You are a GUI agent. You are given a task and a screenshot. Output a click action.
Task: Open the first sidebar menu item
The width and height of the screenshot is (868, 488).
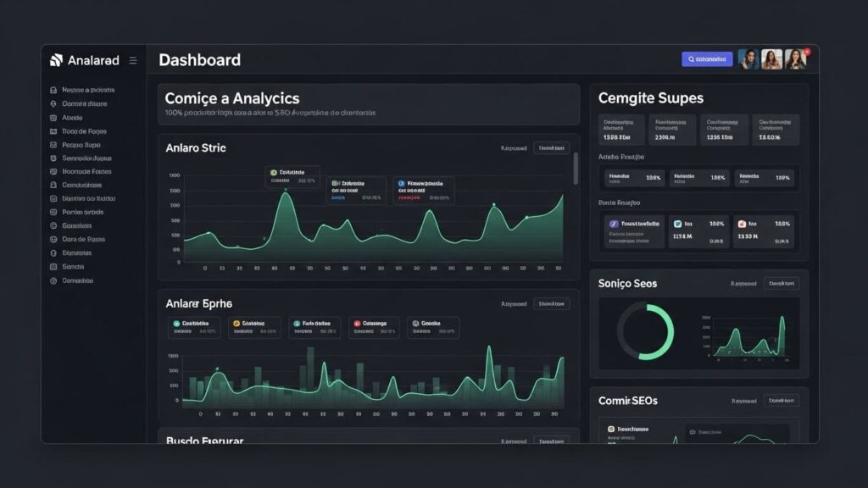(83, 90)
